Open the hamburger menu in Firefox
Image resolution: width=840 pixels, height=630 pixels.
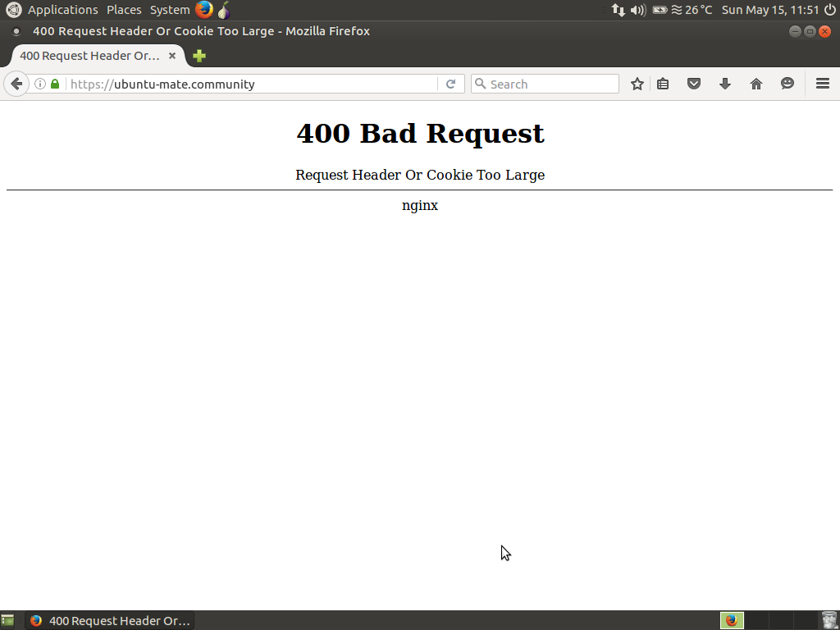coord(822,84)
